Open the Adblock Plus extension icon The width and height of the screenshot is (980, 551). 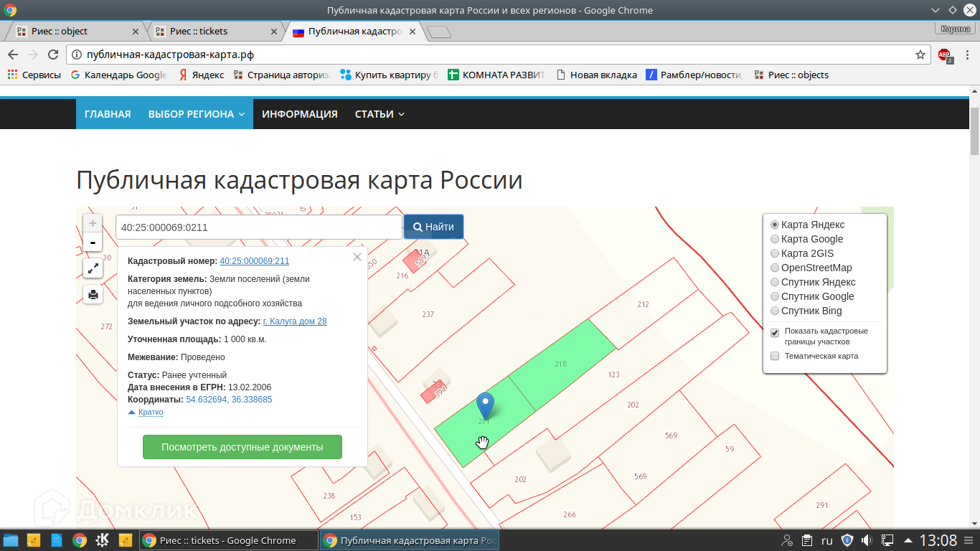click(945, 55)
